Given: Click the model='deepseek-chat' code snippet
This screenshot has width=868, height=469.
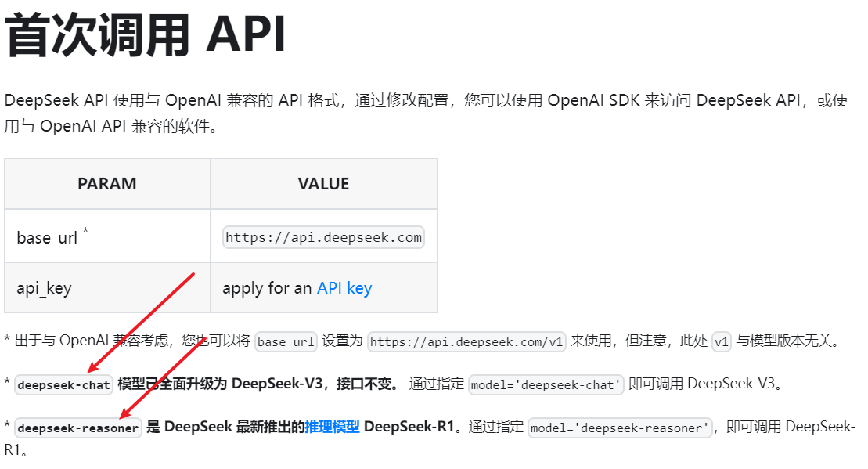Looking at the screenshot, I should tap(546, 385).
